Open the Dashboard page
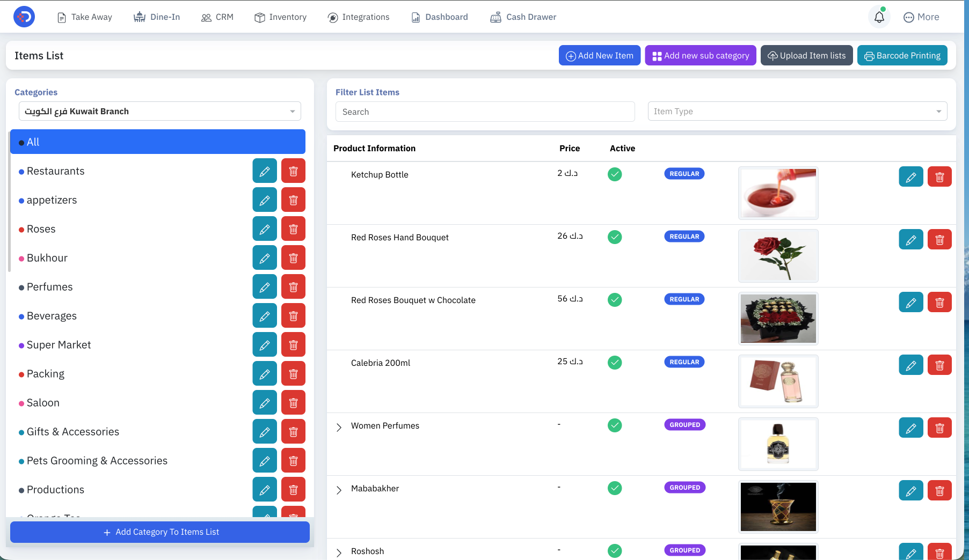This screenshot has width=969, height=560. 440,17
